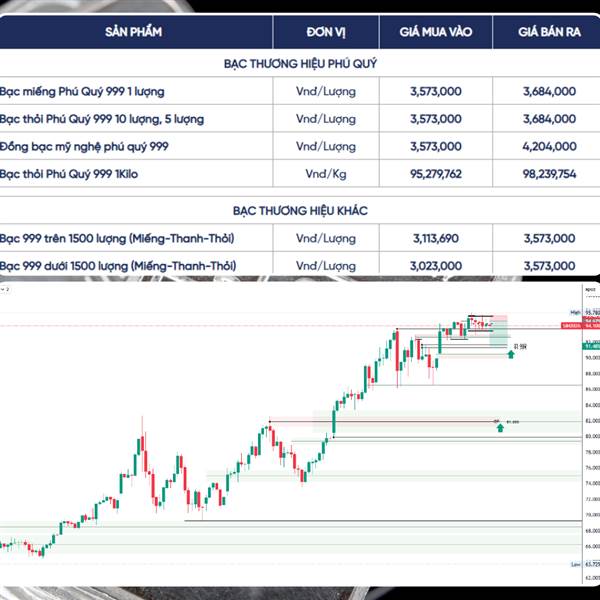Click the High label on the chart
The image size is (600, 600).
[575, 313]
